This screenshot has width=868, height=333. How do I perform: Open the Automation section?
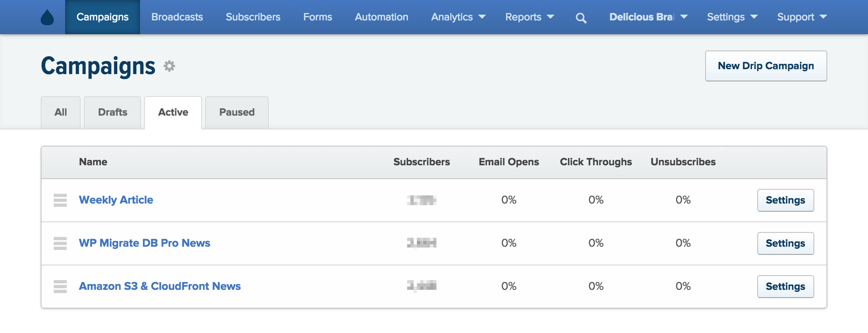(x=381, y=17)
